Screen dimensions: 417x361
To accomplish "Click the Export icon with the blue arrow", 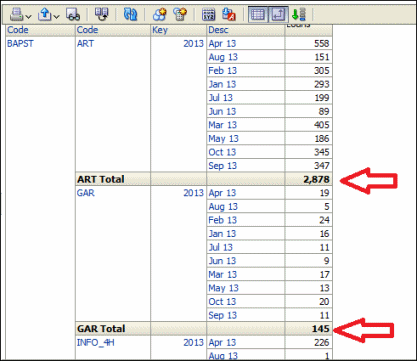I will point(44,15).
